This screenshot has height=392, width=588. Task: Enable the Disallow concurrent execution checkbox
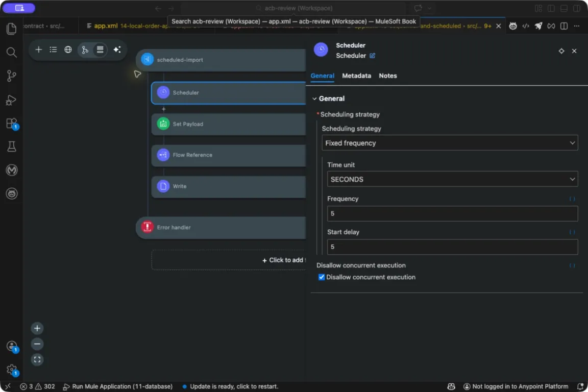(x=322, y=277)
